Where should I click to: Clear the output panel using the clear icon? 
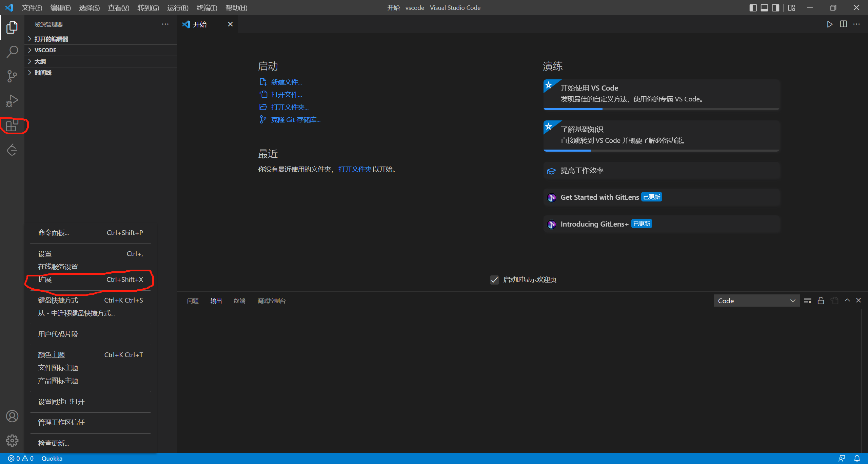coord(808,301)
